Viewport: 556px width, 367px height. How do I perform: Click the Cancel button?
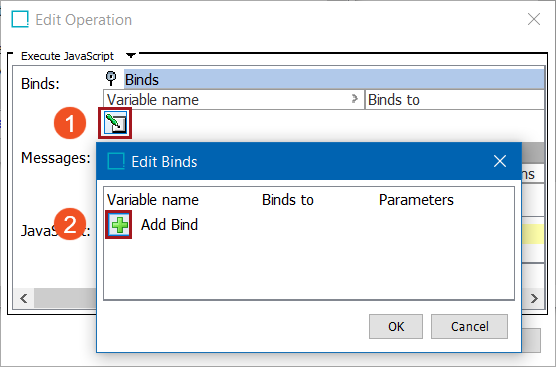[x=469, y=327]
